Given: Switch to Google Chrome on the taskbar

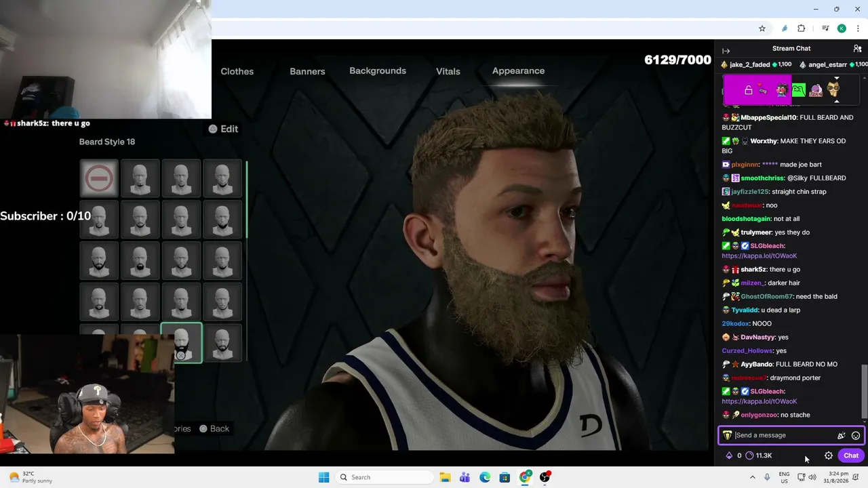Looking at the screenshot, I should [525, 477].
